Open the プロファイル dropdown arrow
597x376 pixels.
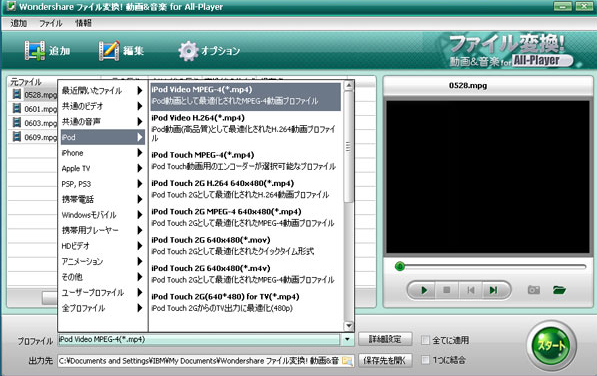click(x=347, y=339)
